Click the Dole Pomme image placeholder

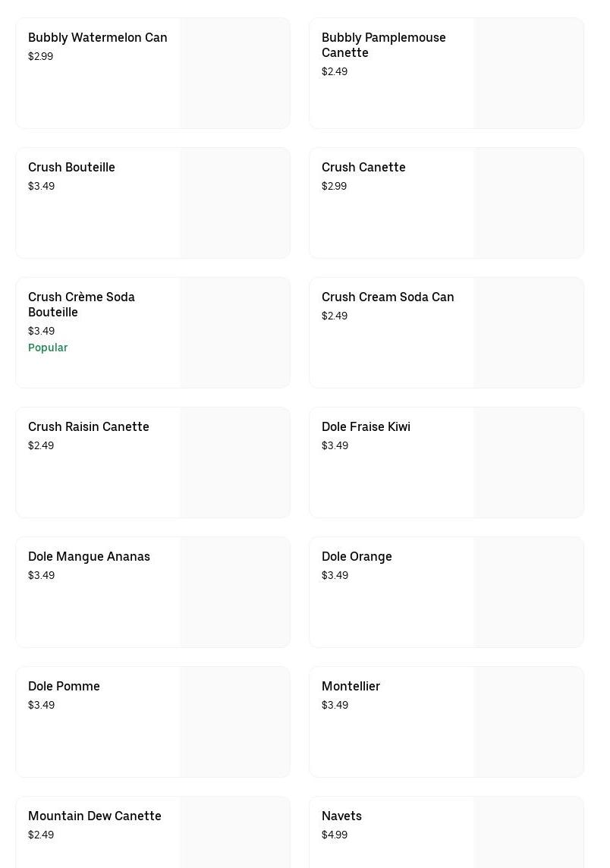point(234,722)
